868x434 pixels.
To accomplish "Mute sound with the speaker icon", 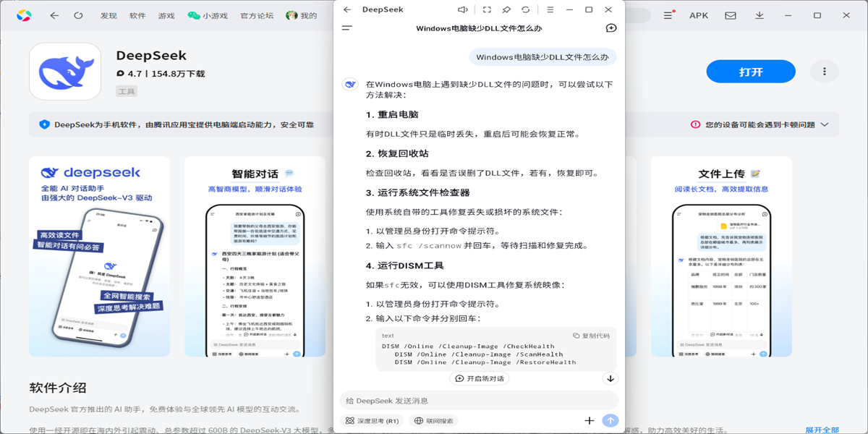I will (463, 10).
